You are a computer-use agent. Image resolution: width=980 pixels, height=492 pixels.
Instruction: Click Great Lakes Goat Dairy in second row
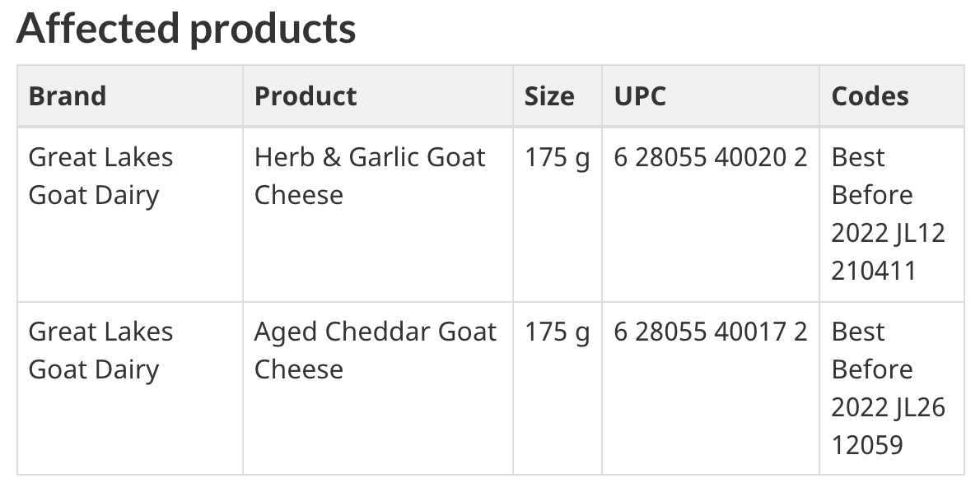click(x=100, y=350)
